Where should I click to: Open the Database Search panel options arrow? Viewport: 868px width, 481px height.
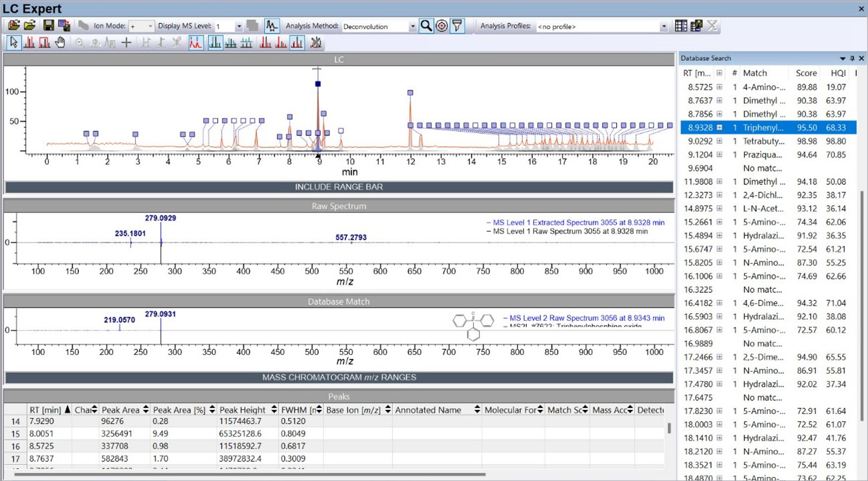[843, 58]
